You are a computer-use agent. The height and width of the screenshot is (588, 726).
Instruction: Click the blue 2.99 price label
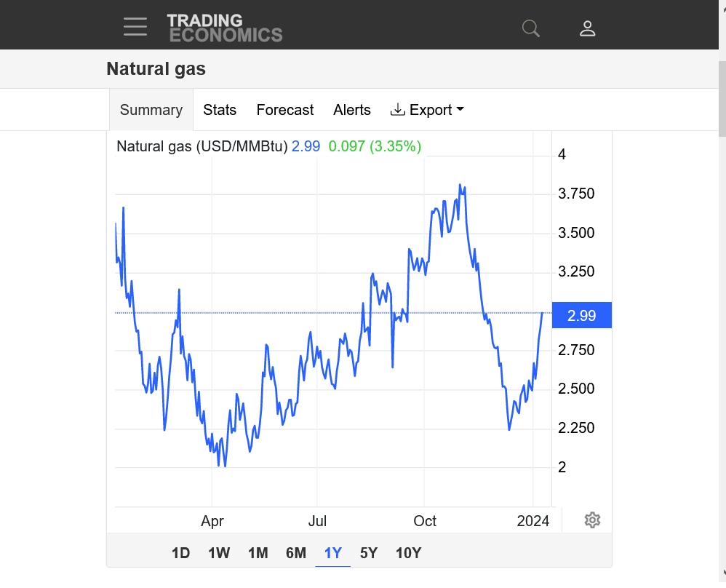tap(582, 315)
